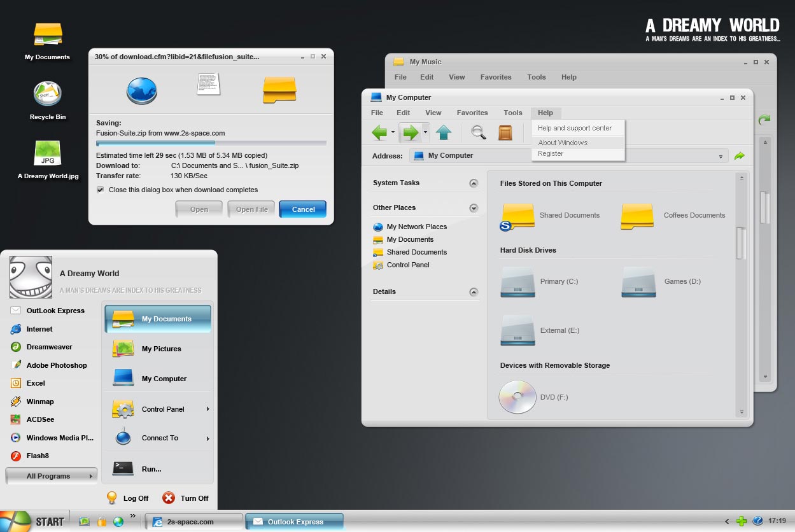Screen dimensions: 795x532
Task: Expand the Control Panel submenu in Start menu
Action: point(208,409)
